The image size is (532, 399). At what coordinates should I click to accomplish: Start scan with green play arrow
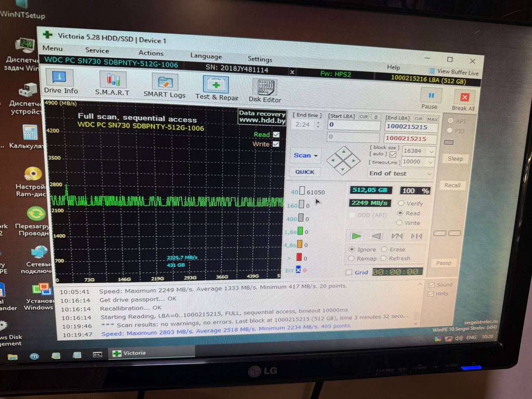click(356, 236)
